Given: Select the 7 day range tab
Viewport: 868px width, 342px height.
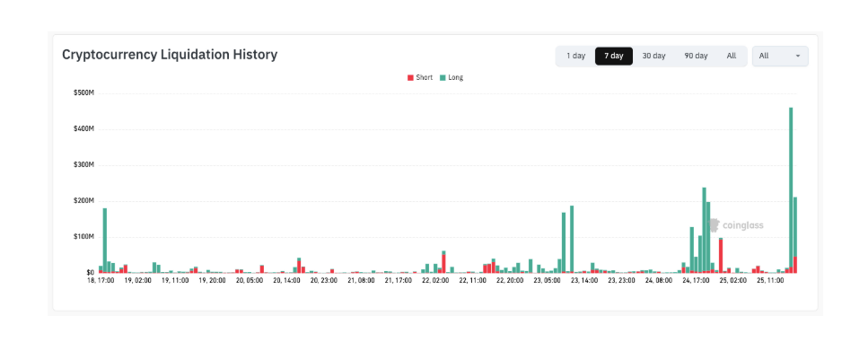Looking at the screenshot, I should (613, 56).
